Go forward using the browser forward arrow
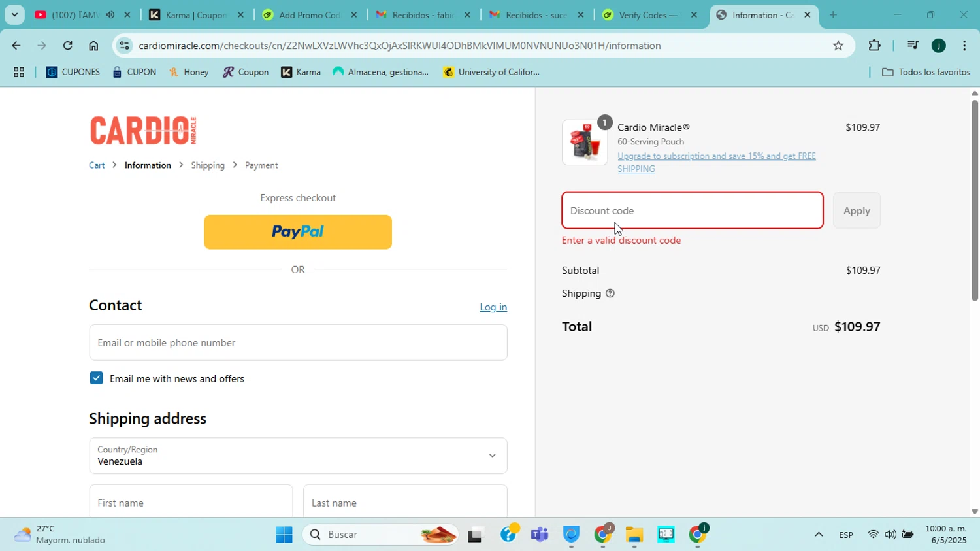 tap(42, 46)
